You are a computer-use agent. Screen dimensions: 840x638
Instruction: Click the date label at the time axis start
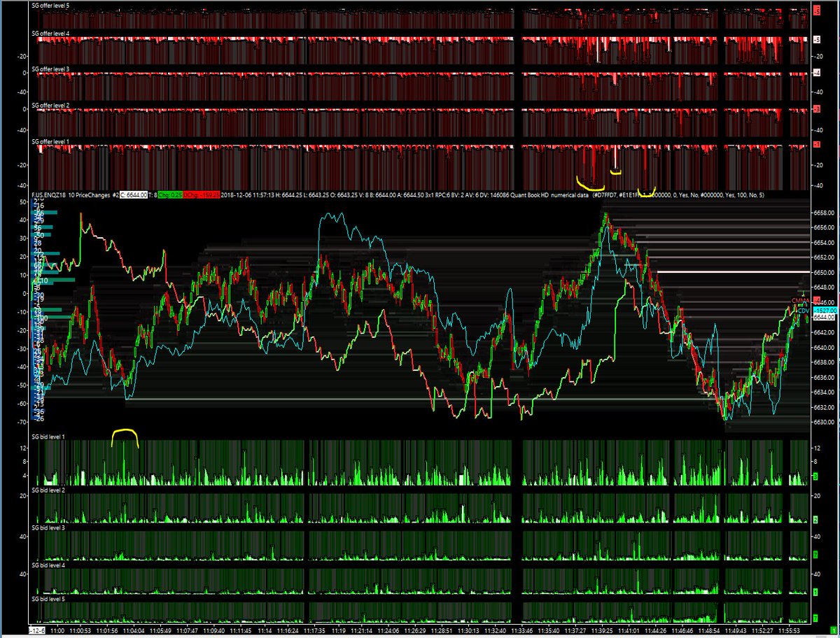[x=36, y=630]
